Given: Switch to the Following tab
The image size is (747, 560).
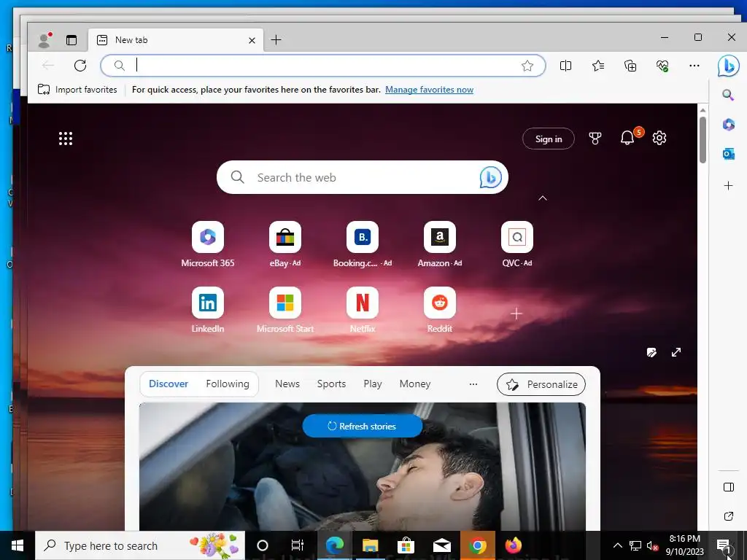Looking at the screenshot, I should point(228,384).
